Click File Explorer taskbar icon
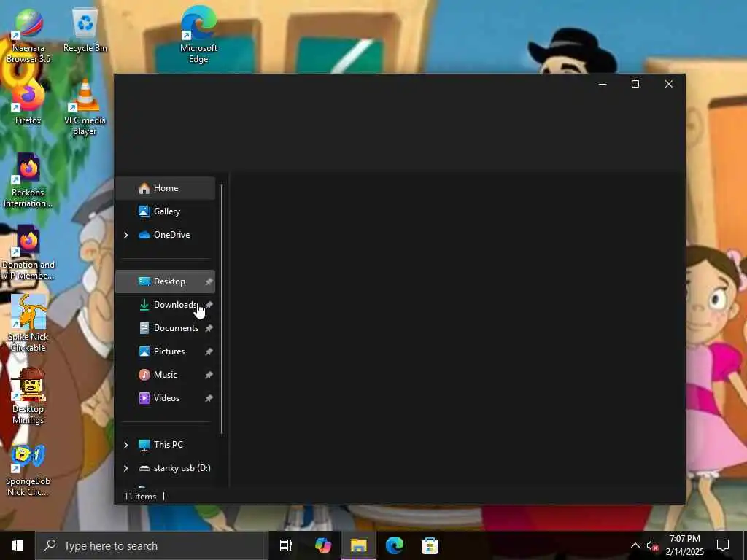 point(359,545)
